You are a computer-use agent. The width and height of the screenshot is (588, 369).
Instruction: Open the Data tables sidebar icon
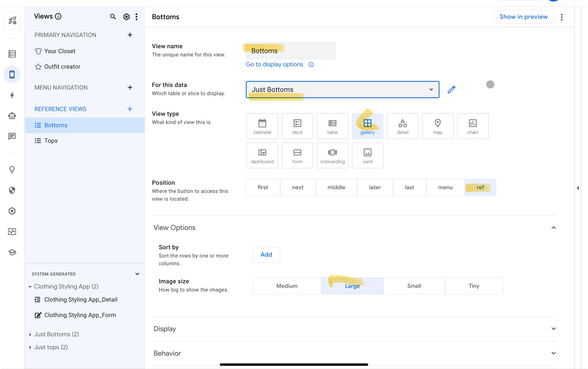coord(12,54)
